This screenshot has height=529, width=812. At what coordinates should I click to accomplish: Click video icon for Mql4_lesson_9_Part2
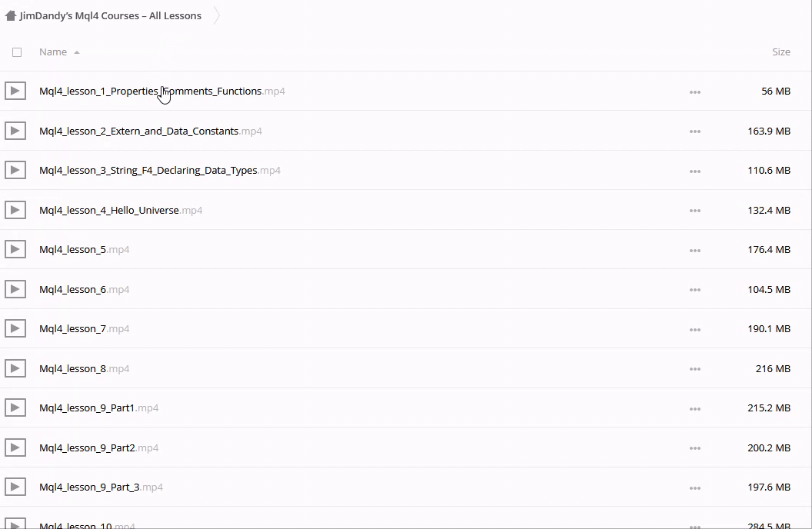pyautogui.click(x=15, y=447)
